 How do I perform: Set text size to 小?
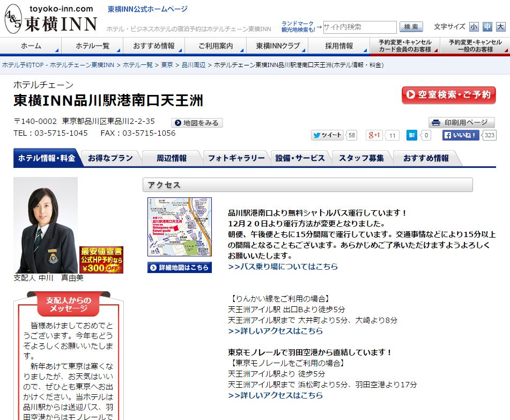tap(474, 27)
